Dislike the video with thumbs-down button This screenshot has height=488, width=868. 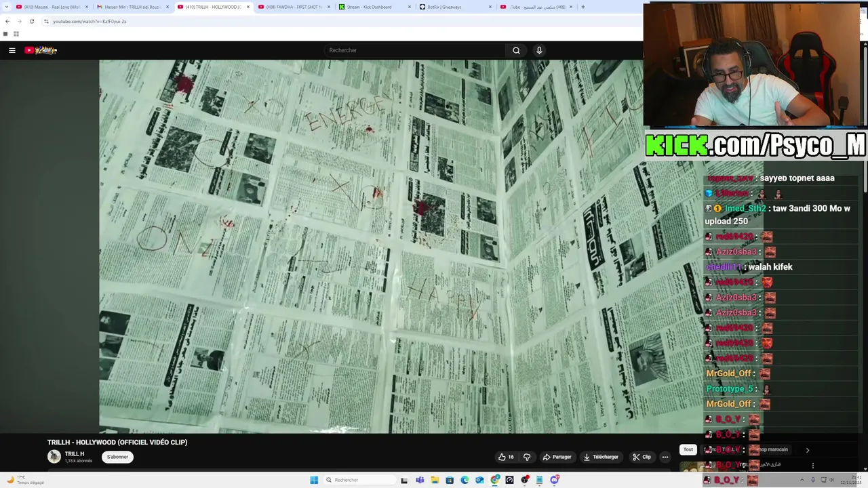click(x=527, y=457)
